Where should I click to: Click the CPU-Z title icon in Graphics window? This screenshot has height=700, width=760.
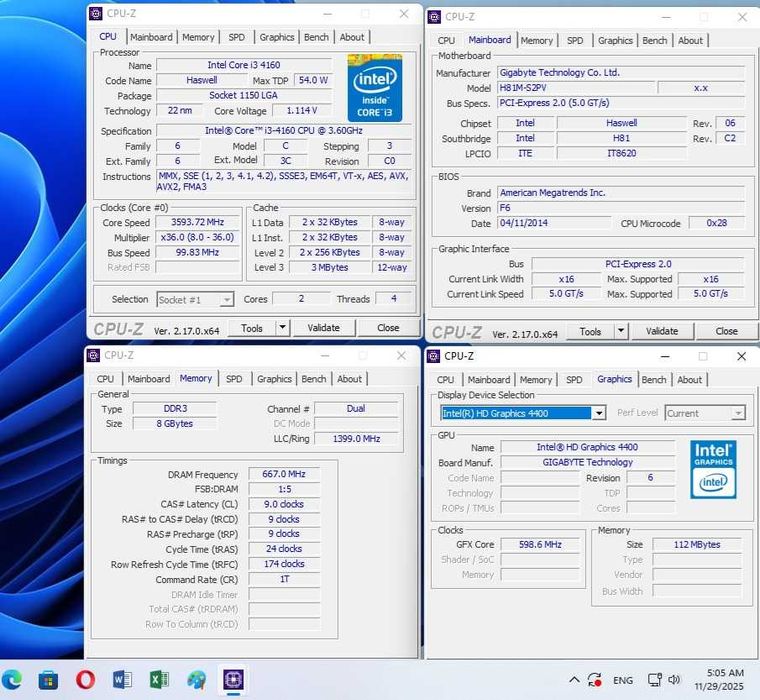coord(433,356)
